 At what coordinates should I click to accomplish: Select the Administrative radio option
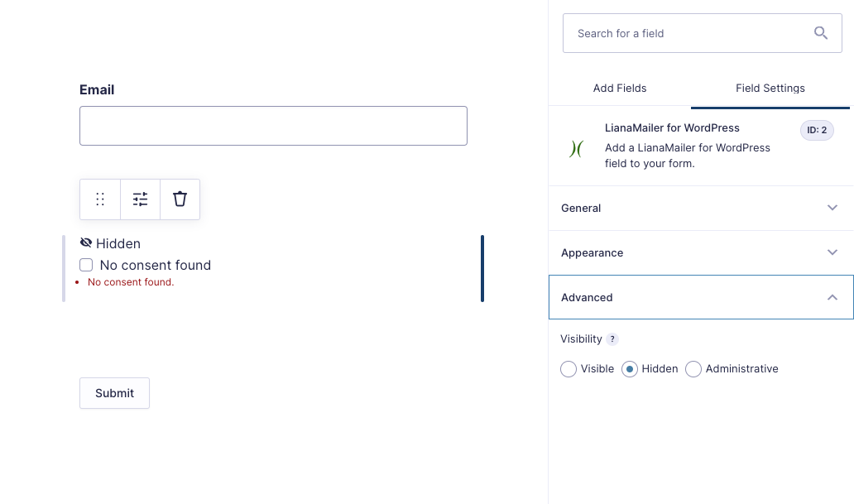[x=693, y=369]
